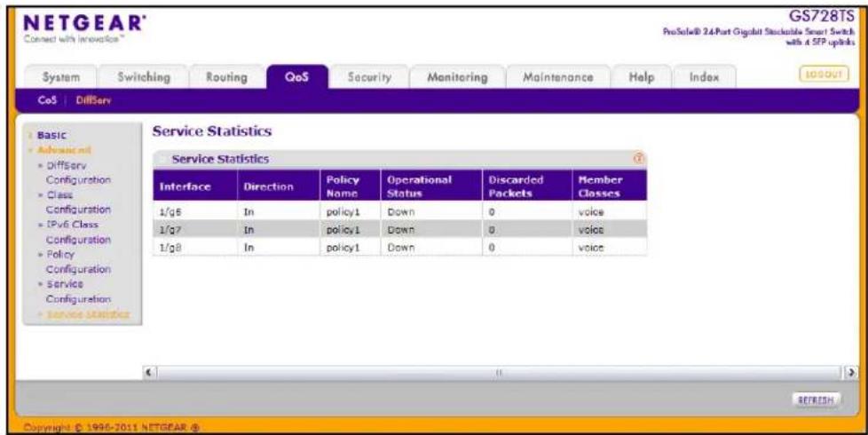Click voice in the 1/g8 row
Image resolution: width=868 pixels, height=435 pixels.
591,248
